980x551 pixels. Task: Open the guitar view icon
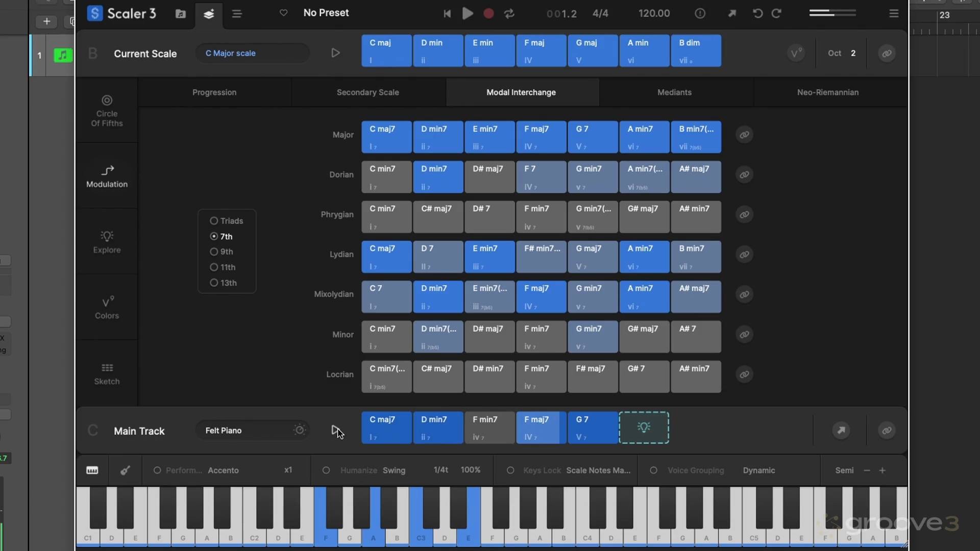pos(125,470)
